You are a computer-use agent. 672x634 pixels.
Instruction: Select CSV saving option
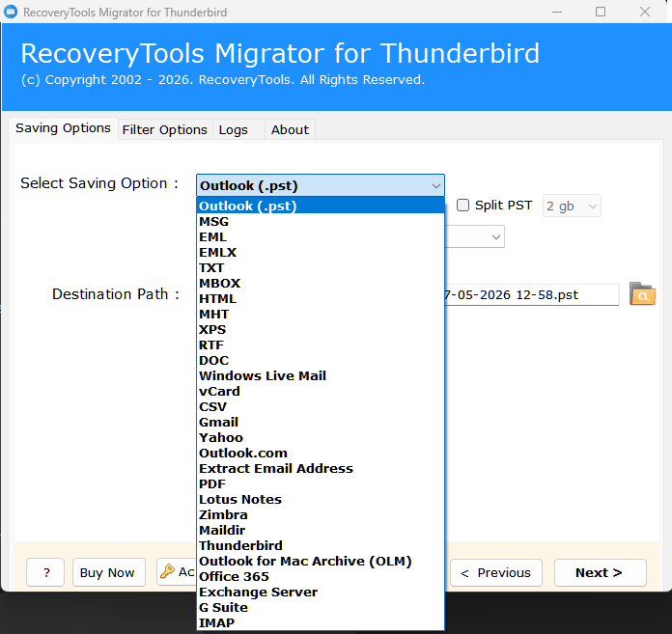pos(321,406)
